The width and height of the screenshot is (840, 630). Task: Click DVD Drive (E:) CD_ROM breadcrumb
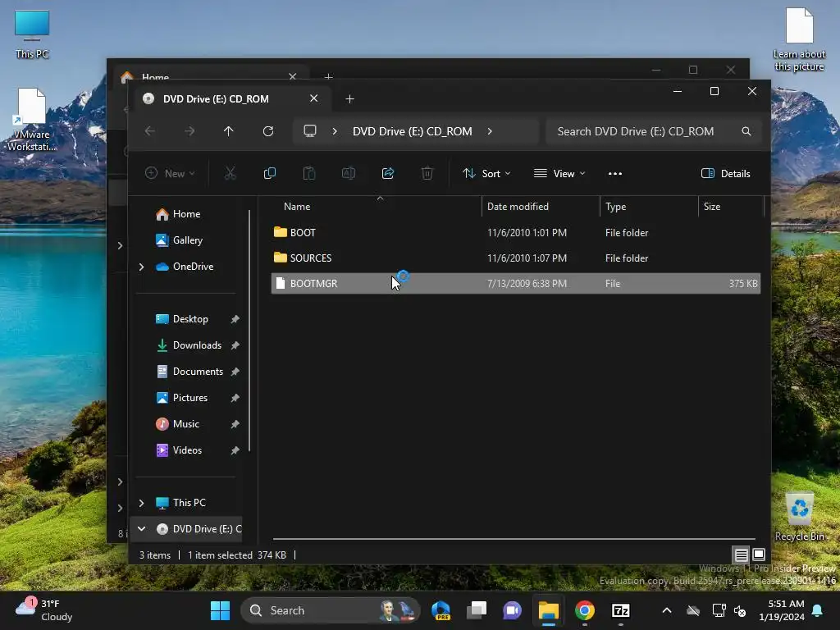pyautogui.click(x=412, y=131)
